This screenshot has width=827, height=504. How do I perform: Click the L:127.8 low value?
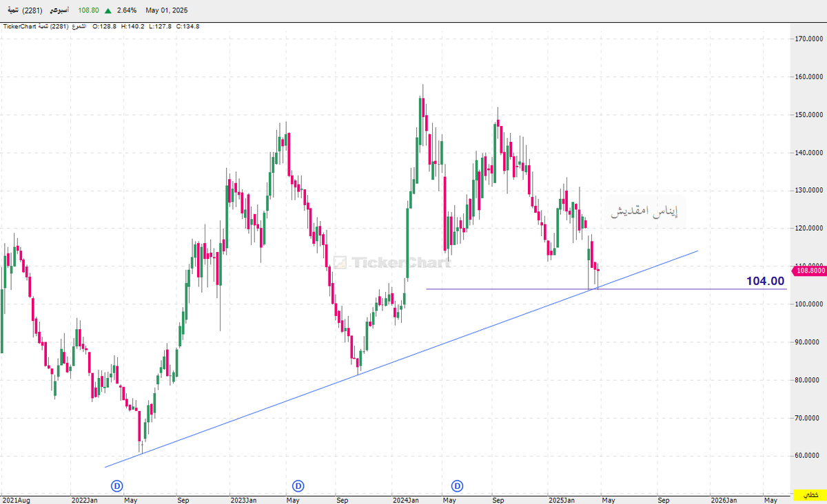161,27
